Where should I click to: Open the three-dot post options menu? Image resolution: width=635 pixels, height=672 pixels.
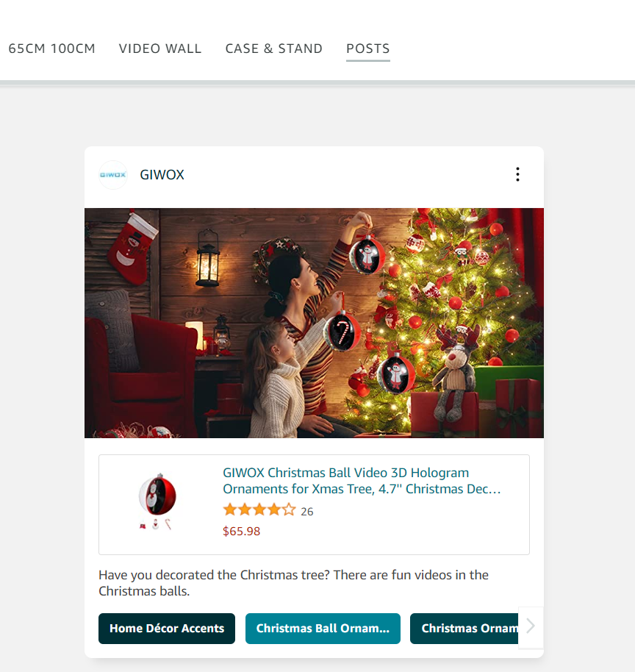point(517,174)
